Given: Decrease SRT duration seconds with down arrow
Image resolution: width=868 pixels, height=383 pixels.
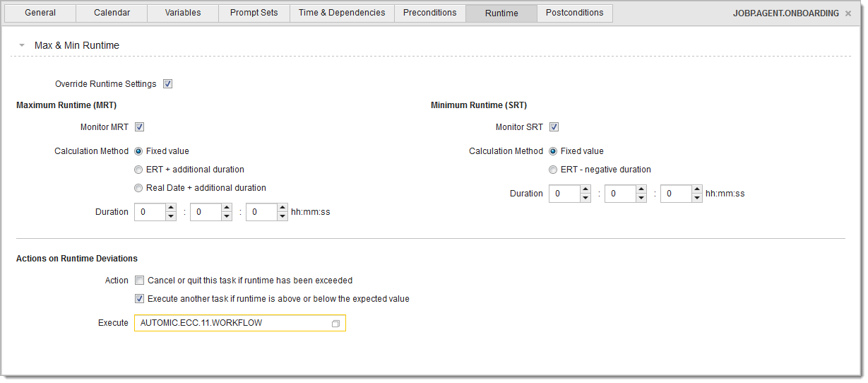Looking at the screenshot, I should point(697,199).
